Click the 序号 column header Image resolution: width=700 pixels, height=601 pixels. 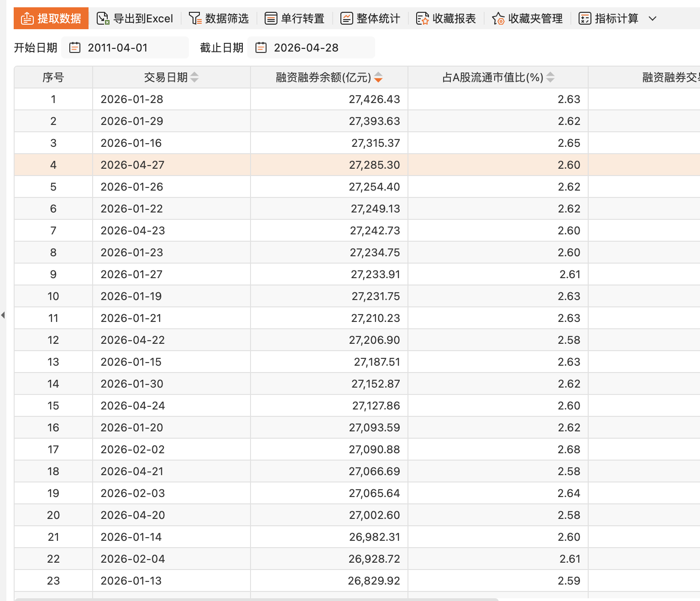53,78
